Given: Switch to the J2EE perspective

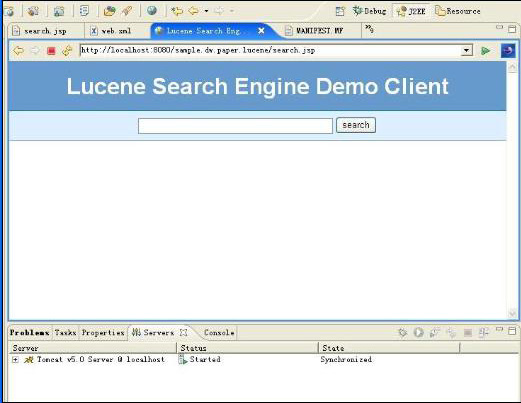Looking at the screenshot, I should click(412, 11).
